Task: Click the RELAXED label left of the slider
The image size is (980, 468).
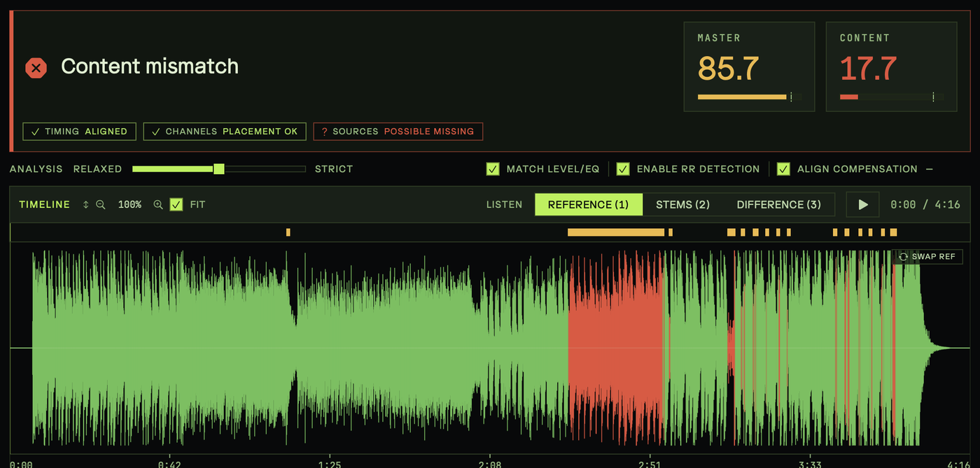Action: [x=97, y=169]
